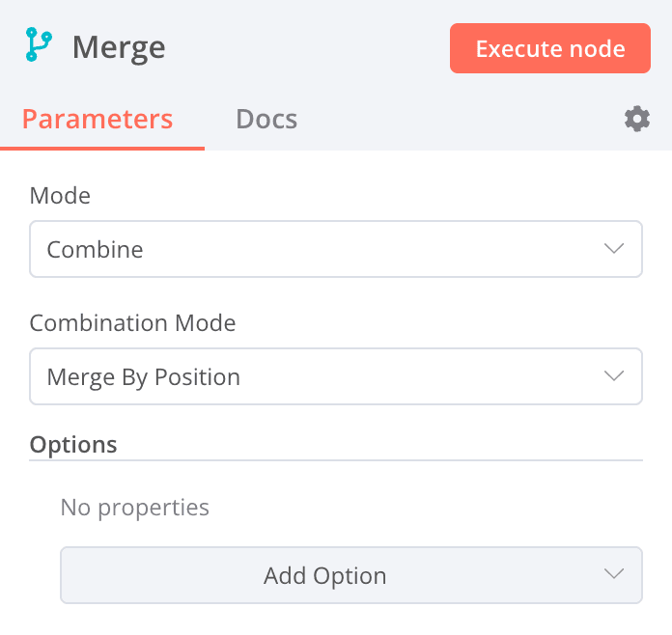Image resolution: width=672 pixels, height=635 pixels.
Task: Click the Mode field label
Action: (x=60, y=196)
